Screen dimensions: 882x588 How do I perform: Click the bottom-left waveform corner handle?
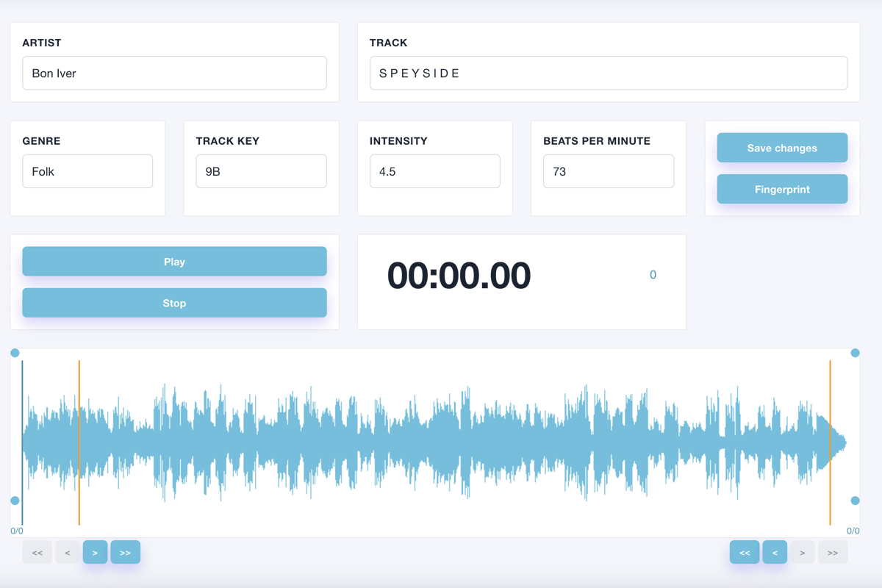[x=15, y=501]
